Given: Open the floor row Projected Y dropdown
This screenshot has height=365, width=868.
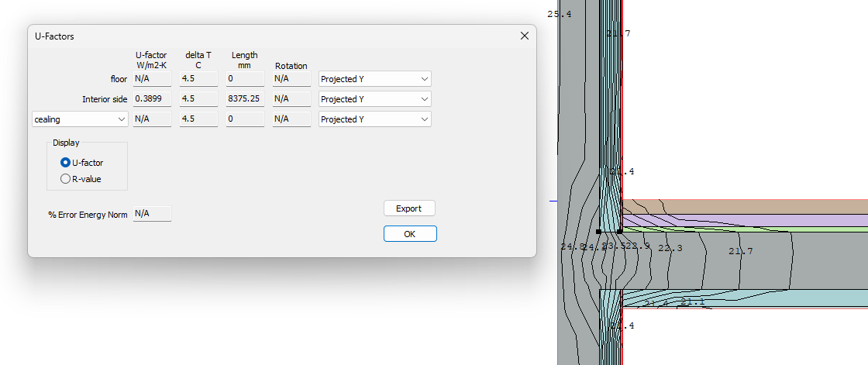Looking at the screenshot, I should (x=375, y=79).
